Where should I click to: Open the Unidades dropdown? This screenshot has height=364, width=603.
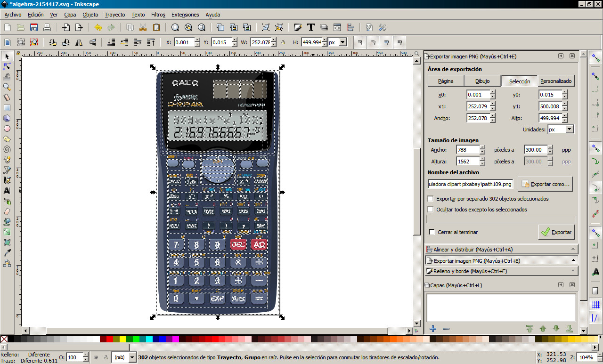coord(560,129)
